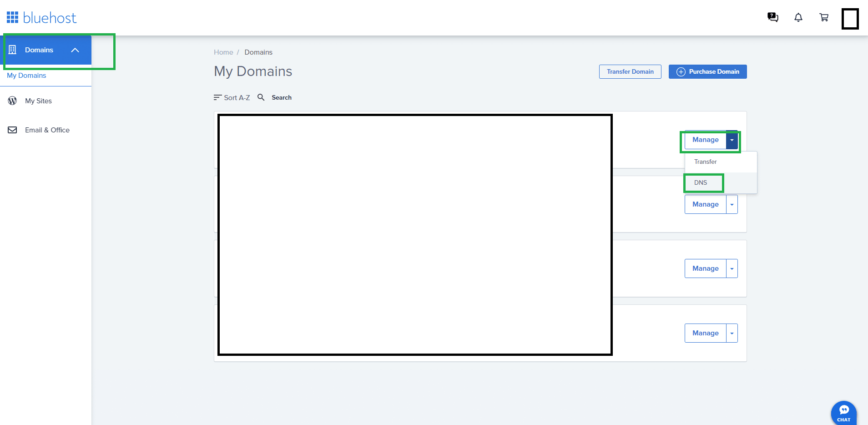Click the envelope icon for Email & Office

(x=12, y=130)
